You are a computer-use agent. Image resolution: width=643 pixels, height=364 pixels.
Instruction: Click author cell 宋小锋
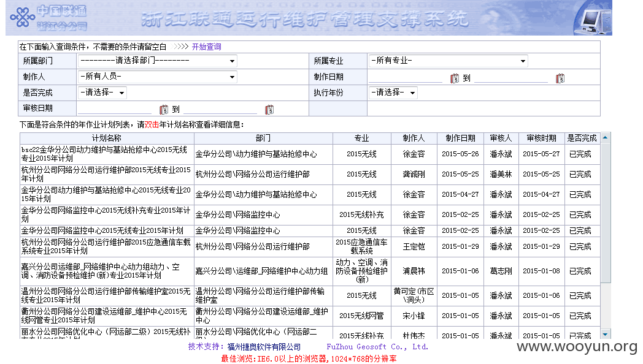[x=414, y=316]
